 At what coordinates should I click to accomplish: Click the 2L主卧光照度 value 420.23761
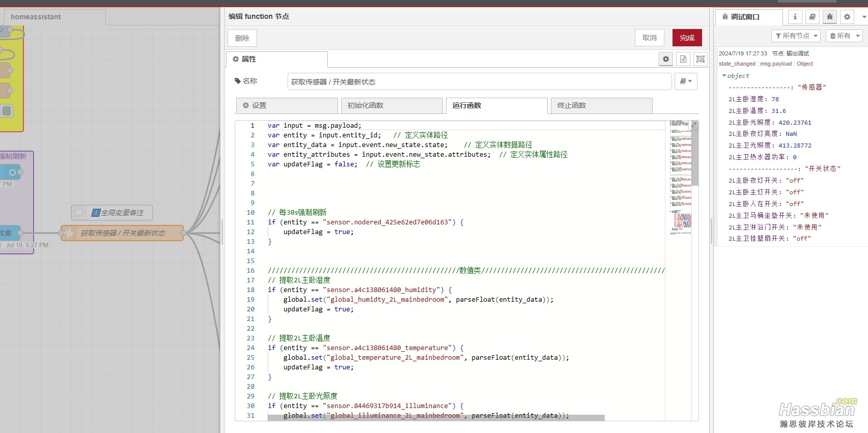point(795,123)
